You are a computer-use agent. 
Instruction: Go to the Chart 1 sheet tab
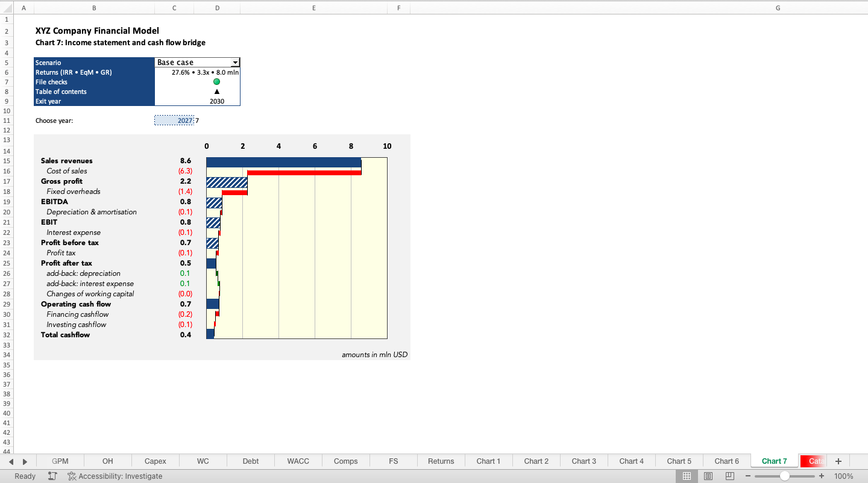(489, 461)
